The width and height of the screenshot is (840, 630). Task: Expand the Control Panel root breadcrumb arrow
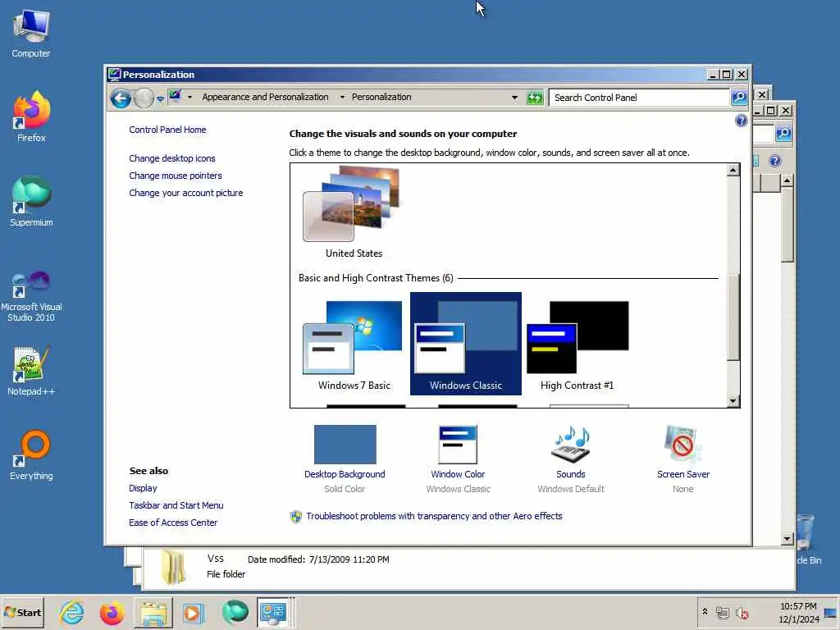[x=189, y=97]
